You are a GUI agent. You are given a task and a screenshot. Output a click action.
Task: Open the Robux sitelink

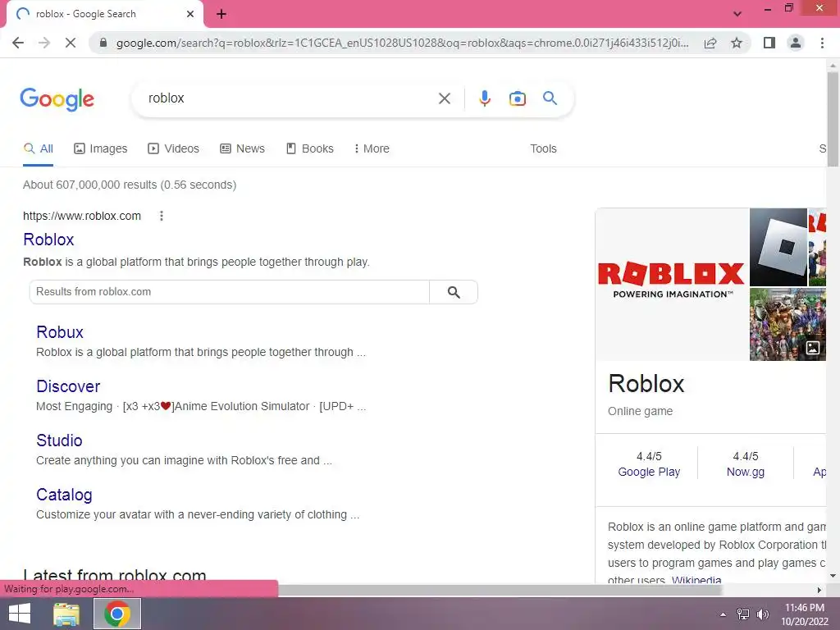click(x=60, y=332)
